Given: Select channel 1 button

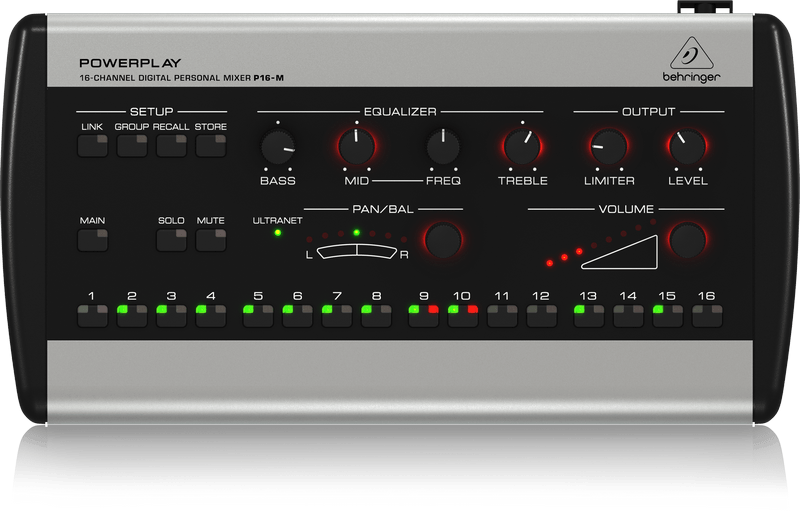Looking at the screenshot, I should pyautogui.click(x=92, y=317).
